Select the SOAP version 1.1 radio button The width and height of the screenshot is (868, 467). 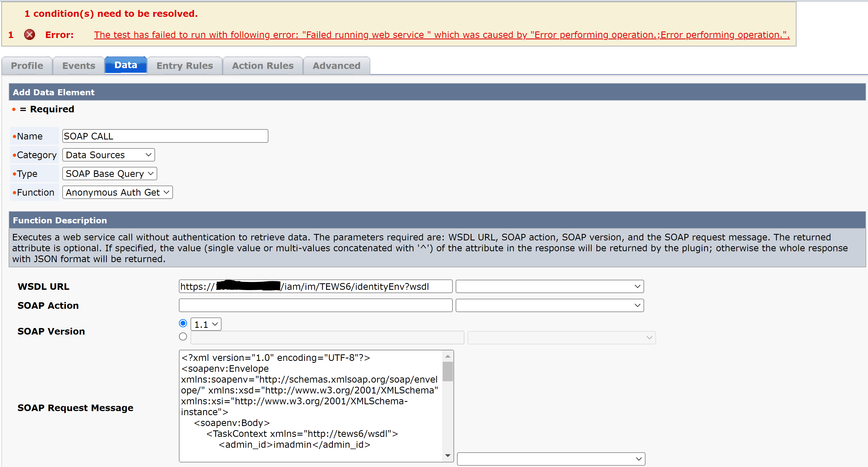183,323
